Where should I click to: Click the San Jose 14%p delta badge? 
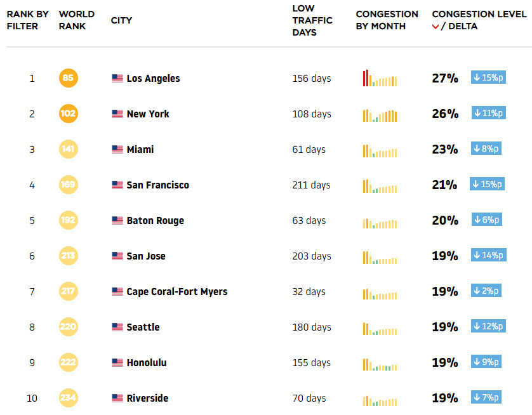488,255
